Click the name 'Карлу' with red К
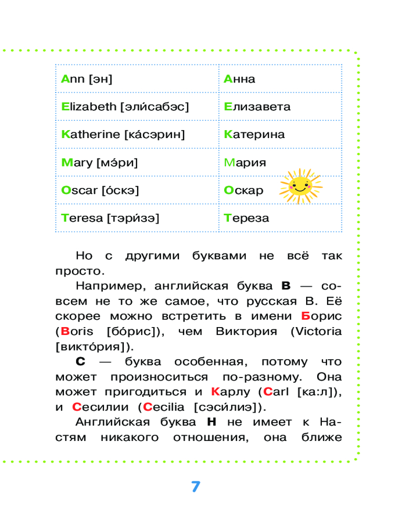Viewport: 420px width, 525px height. (233, 392)
